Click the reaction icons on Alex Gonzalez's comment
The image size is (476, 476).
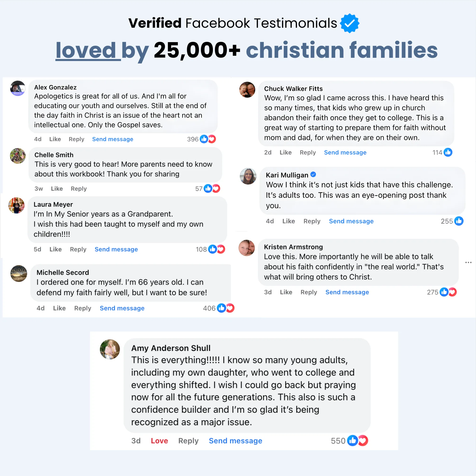coord(208,139)
